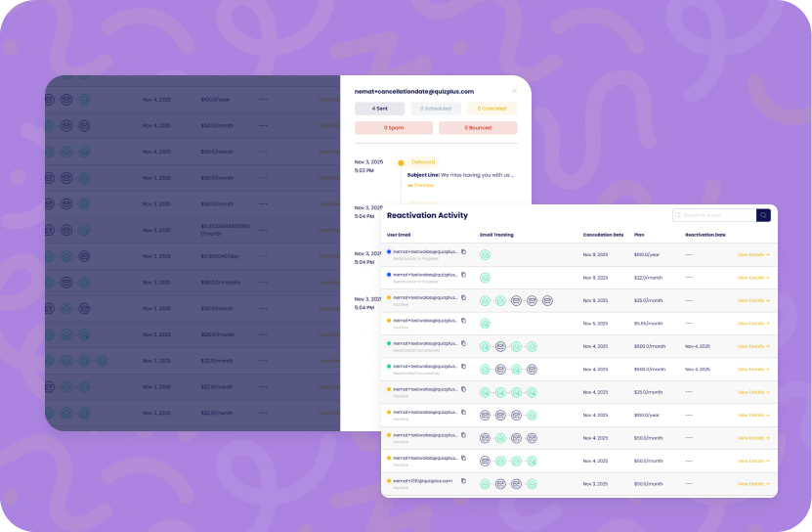Viewport: 812px width, 532px height.
Task: Close the nemat+cancellationdate email details panel
Action: [x=514, y=91]
